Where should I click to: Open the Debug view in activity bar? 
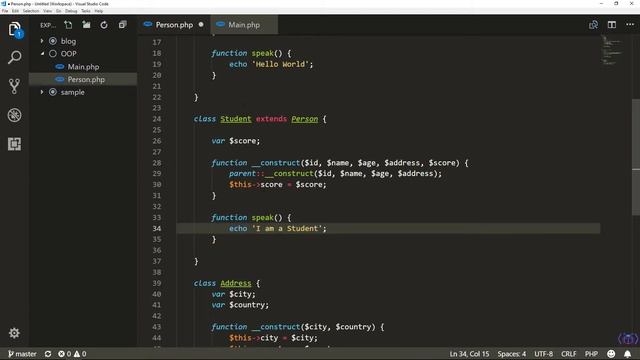point(15,115)
